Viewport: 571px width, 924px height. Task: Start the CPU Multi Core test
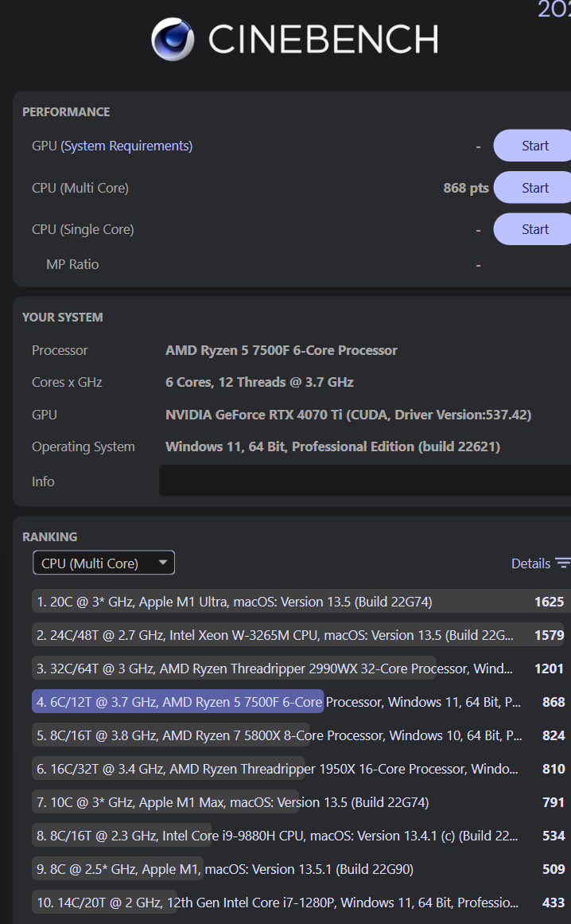tap(534, 188)
